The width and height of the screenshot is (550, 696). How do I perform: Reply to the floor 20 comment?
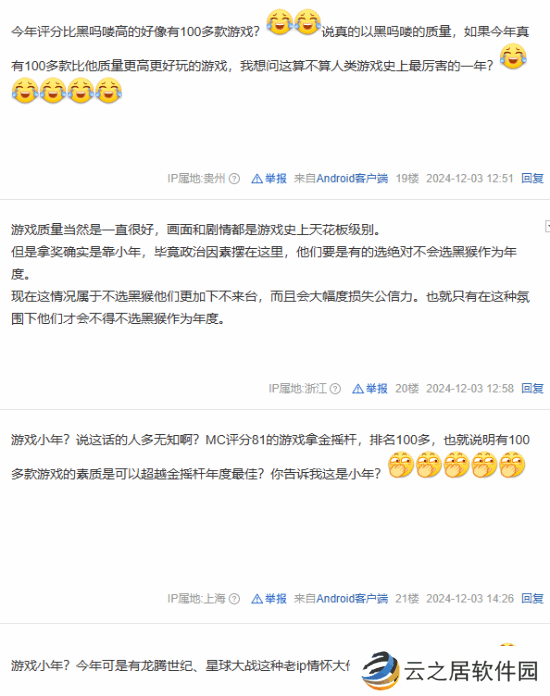click(x=532, y=389)
